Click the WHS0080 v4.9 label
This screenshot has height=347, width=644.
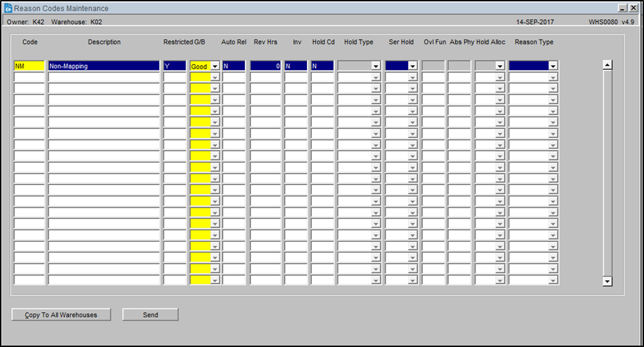pyautogui.click(x=611, y=22)
